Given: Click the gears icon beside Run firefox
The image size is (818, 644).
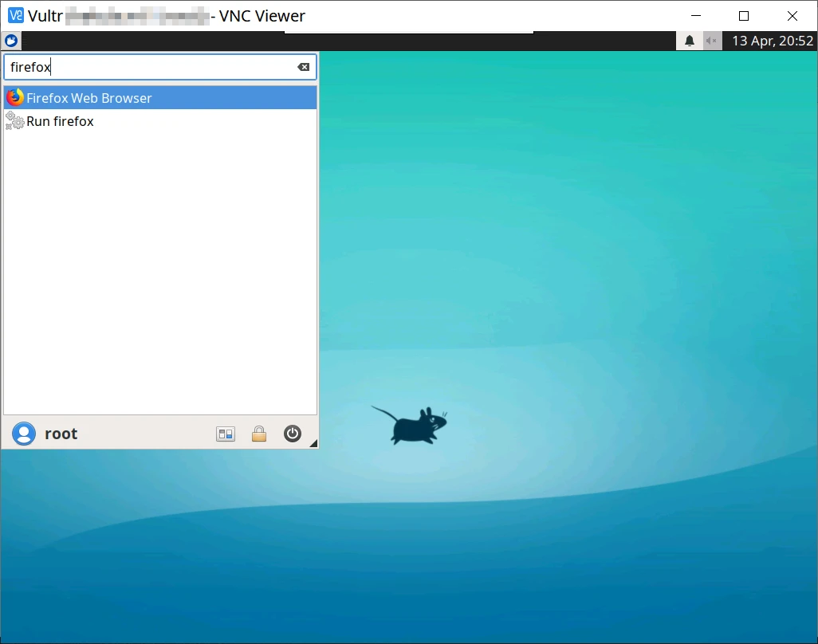Looking at the screenshot, I should click(x=14, y=121).
